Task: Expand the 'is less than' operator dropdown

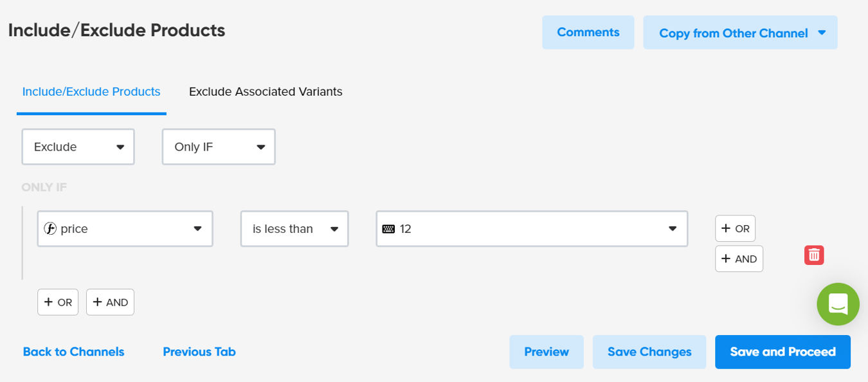Action: tap(335, 228)
